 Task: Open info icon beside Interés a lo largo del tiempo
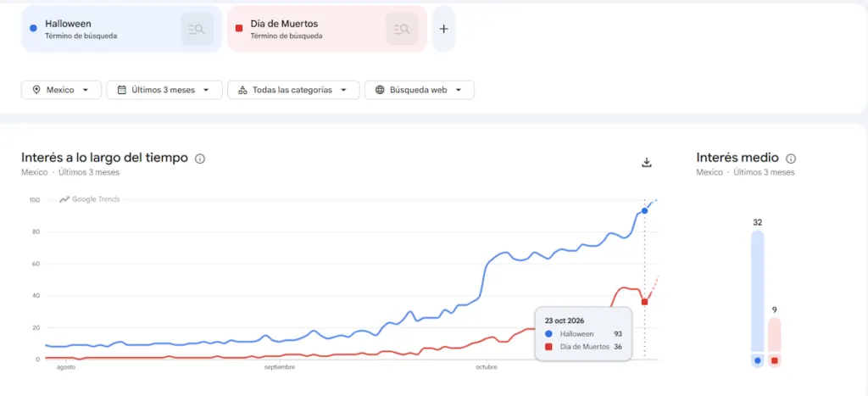click(200, 159)
